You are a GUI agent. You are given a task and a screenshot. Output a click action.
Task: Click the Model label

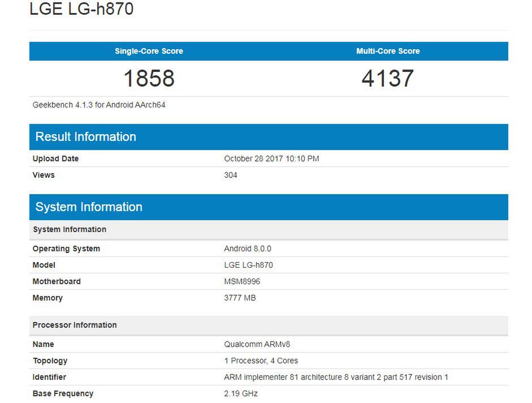44,265
